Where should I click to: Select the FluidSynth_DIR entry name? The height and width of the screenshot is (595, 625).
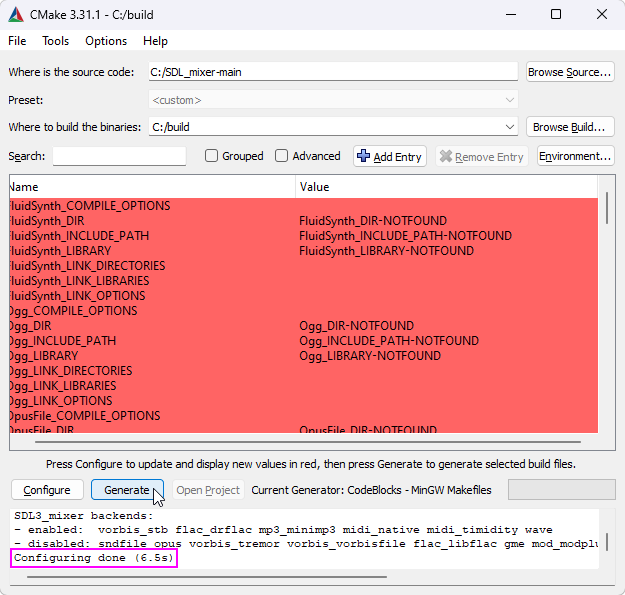pyautogui.click(x=47, y=221)
